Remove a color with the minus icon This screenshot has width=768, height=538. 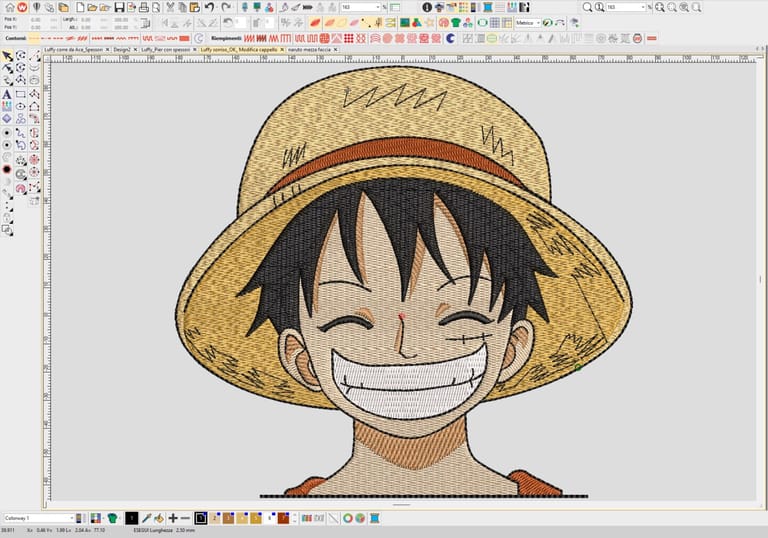[x=185, y=518]
